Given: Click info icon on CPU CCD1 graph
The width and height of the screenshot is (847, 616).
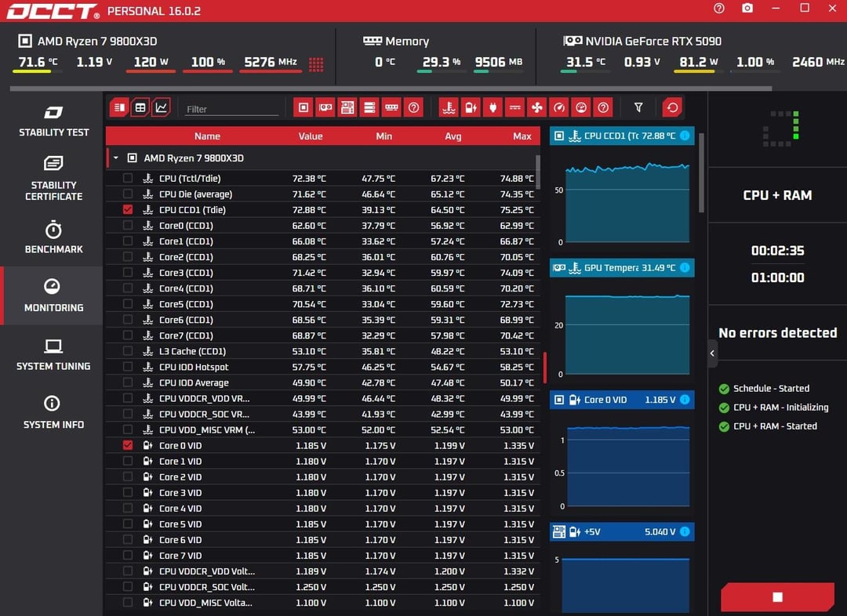Looking at the screenshot, I should (685, 136).
